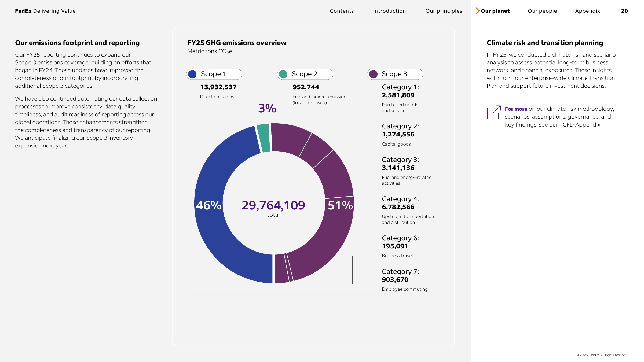Follow the TCFD Appendix link

580,125
